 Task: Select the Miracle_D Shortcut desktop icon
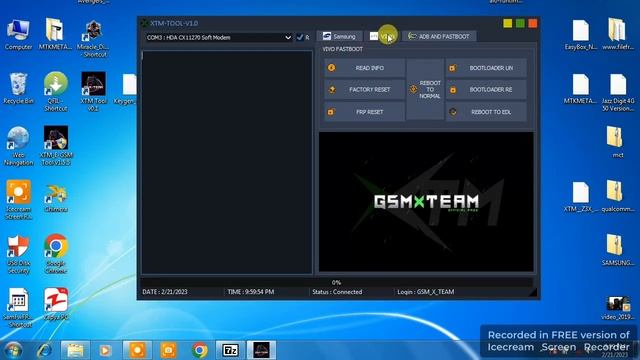click(93, 39)
